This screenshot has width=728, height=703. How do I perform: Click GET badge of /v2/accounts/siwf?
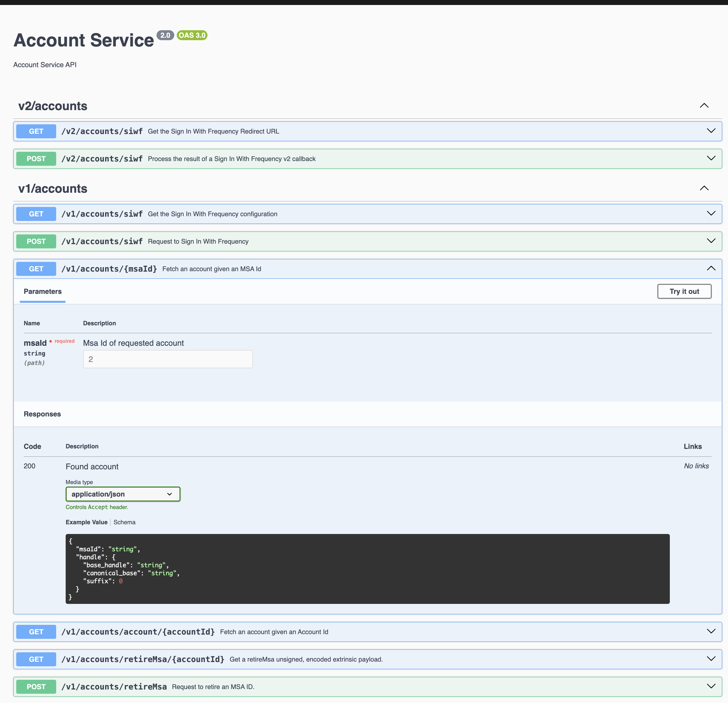[36, 131]
